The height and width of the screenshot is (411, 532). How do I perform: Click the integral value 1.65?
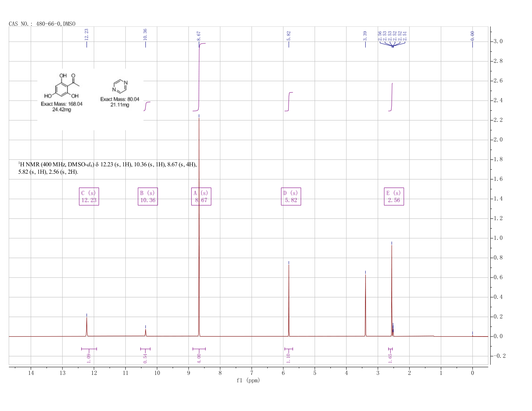click(390, 358)
